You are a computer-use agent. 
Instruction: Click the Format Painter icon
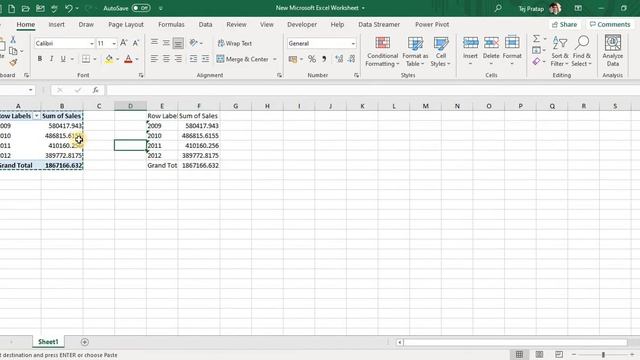13,63
